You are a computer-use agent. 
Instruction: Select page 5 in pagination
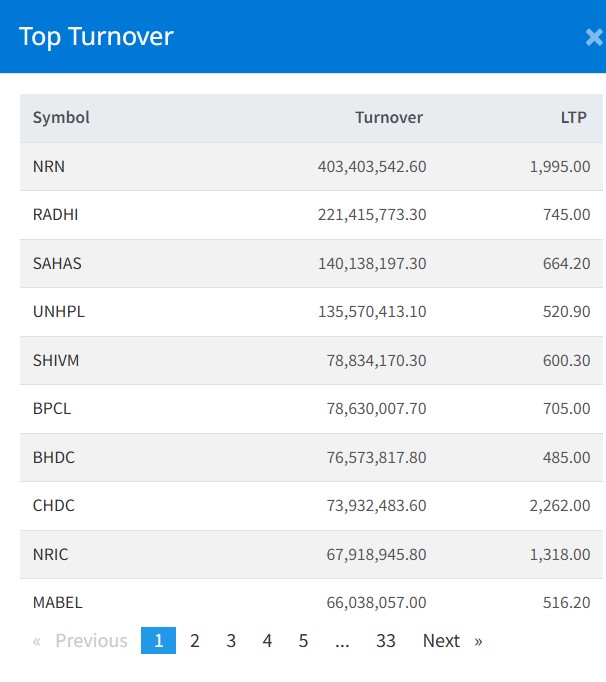point(303,641)
